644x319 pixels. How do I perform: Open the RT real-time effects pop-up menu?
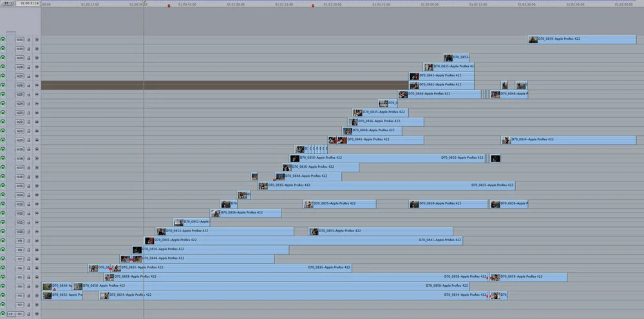7,3
